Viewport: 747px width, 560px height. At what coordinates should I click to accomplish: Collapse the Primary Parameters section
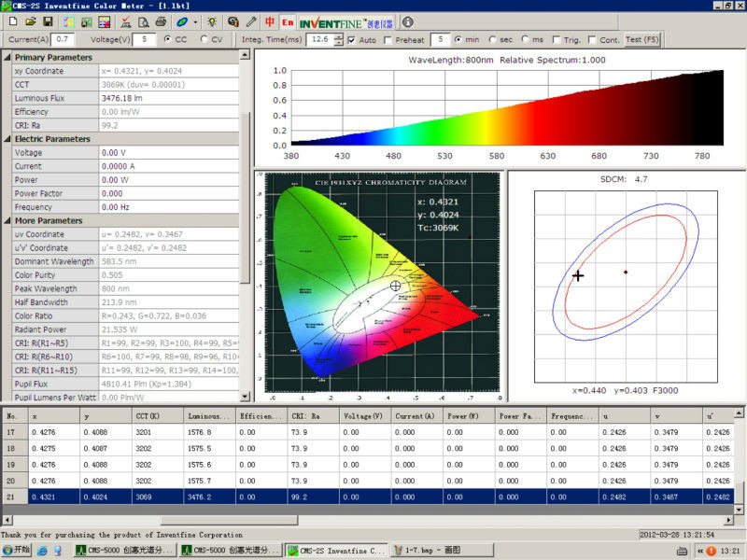[x=7, y=56]
